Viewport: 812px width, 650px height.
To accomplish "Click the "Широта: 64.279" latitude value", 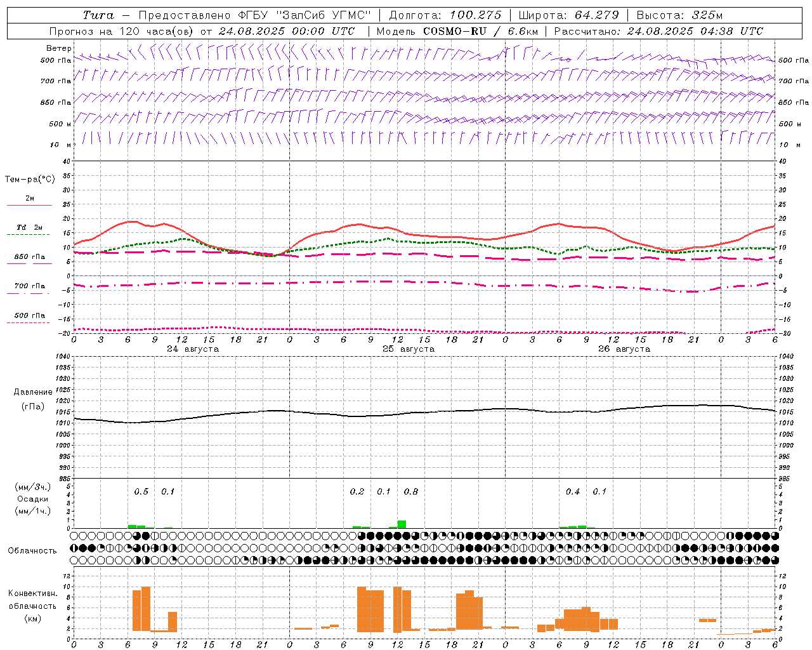I will (x=568, y=15).
